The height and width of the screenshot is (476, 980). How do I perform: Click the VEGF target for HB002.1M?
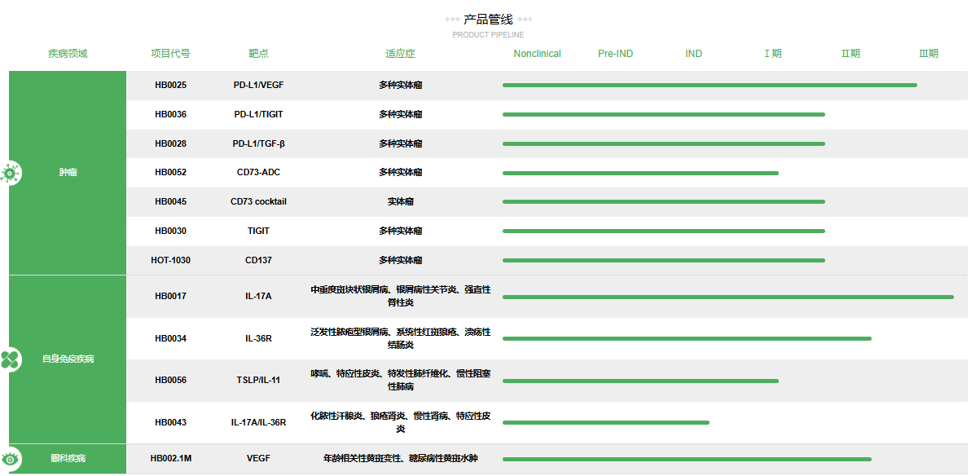258,459
